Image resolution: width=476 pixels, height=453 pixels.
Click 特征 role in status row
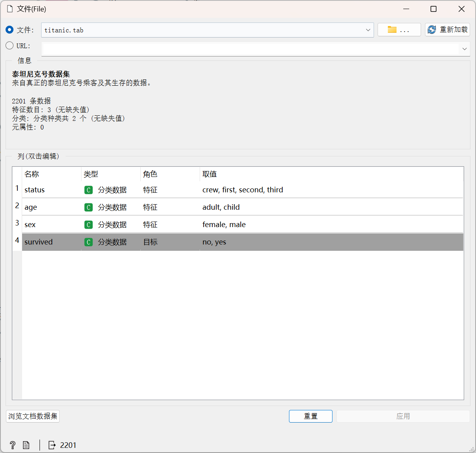(x=150, y=190)
